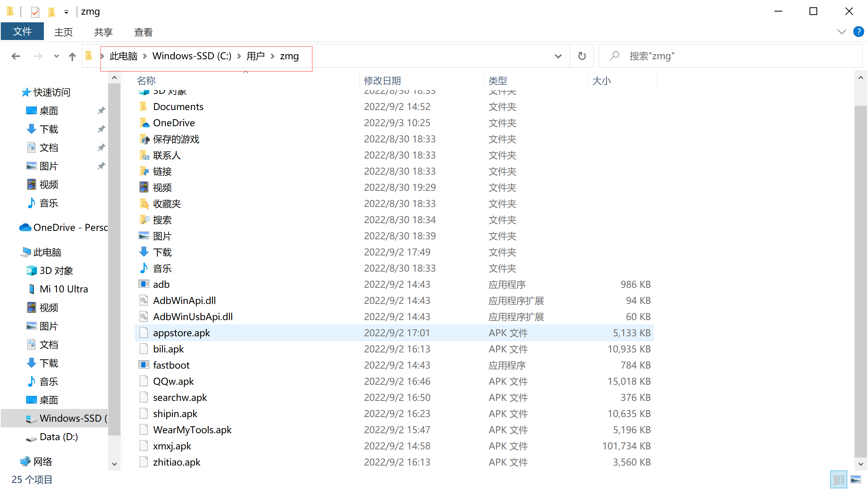Select Data (D:) drive in sidebar
Image resolution: width=868 pixels, height=489 pixels.
click(58, 437)
